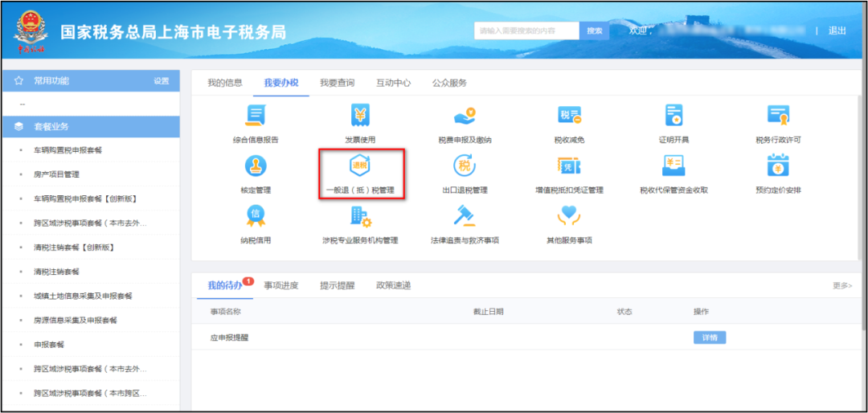Image resolution: width=868 pixels, height=413 pixels.
Task: Open the 预约定价安排 icon
Action: [x=778, y=166]
